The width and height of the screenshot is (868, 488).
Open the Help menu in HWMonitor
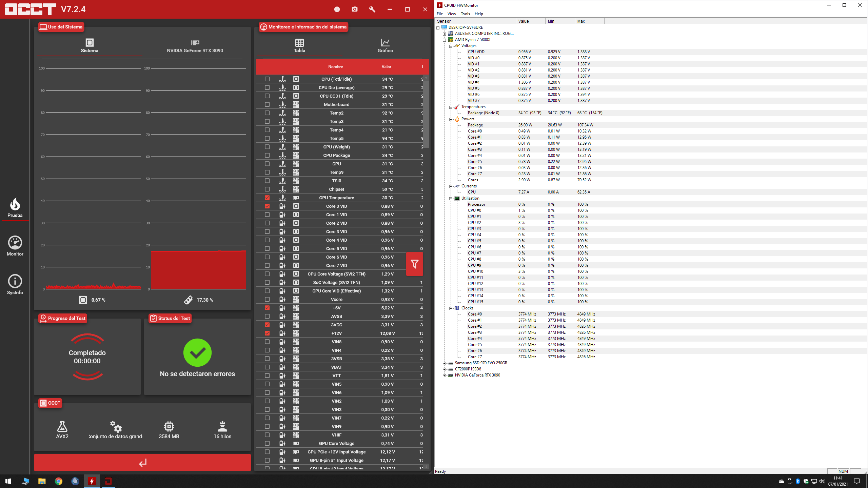click(479, 14)
